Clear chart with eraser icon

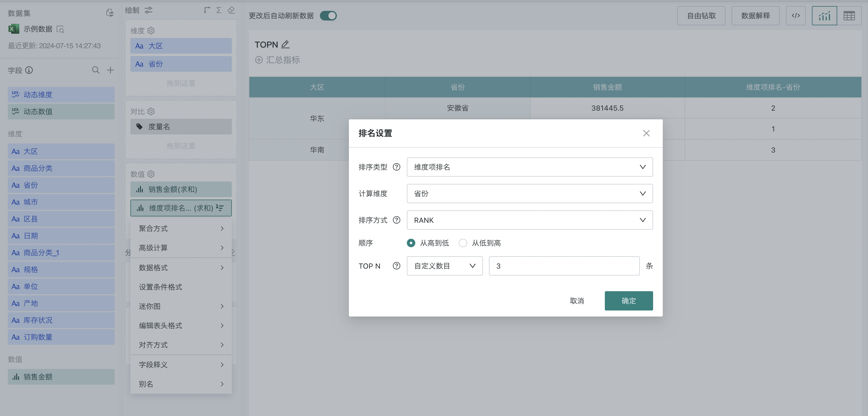[x=231, y=10]
